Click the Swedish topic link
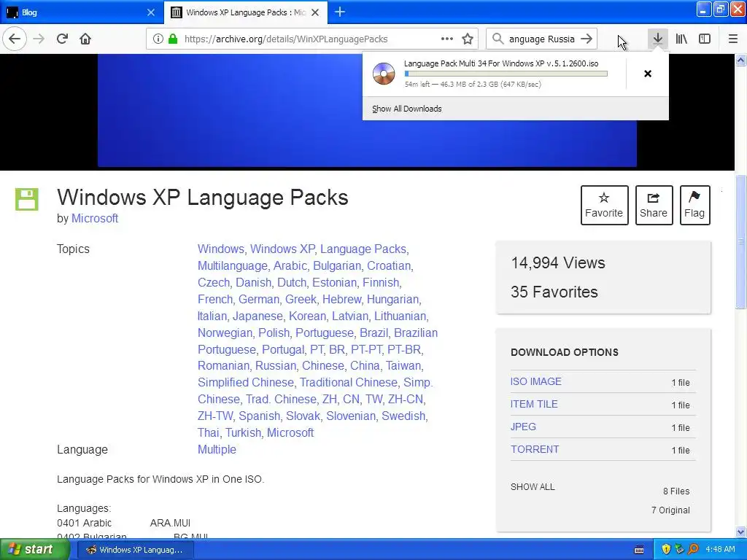 tap(403, 416)
